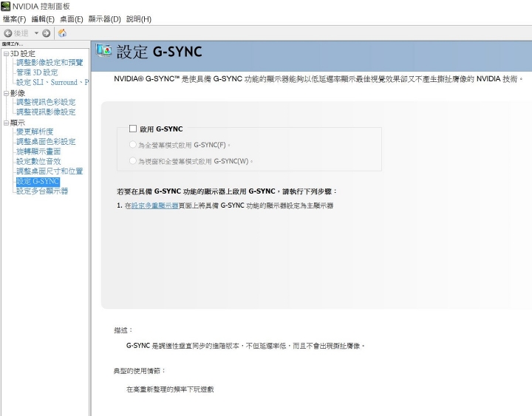This screenshot has width=532, height=416.
Task: Open 調整影像設定和預覽 in the tree
Action: [x=50, y=62]
